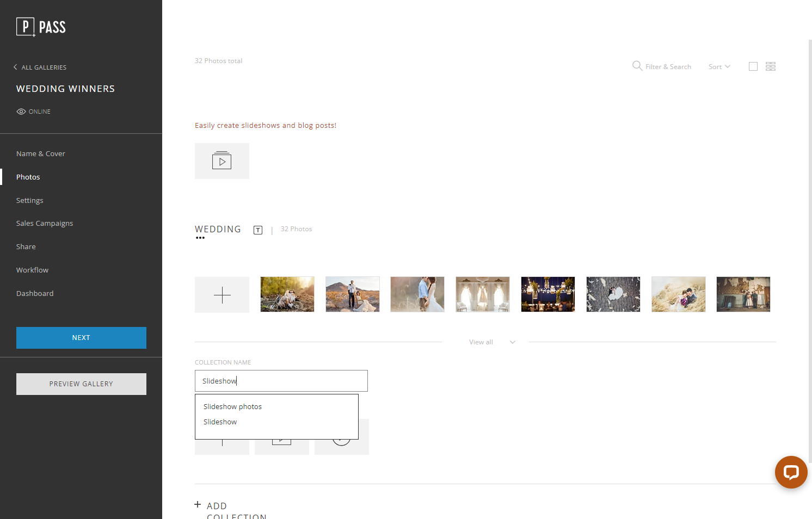This screenshot has height=519, width=812.
Task: Open Share section
Action: pyautogui.click(x=26, y=247)
